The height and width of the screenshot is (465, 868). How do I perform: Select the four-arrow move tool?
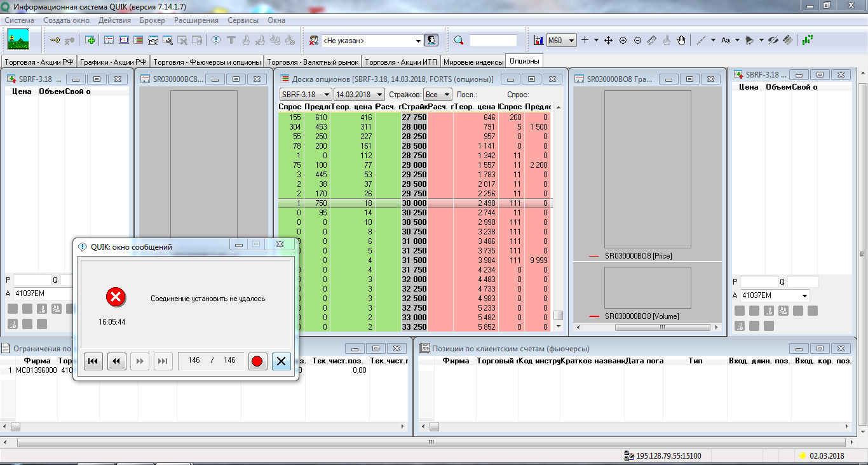[x=608, y=40]
